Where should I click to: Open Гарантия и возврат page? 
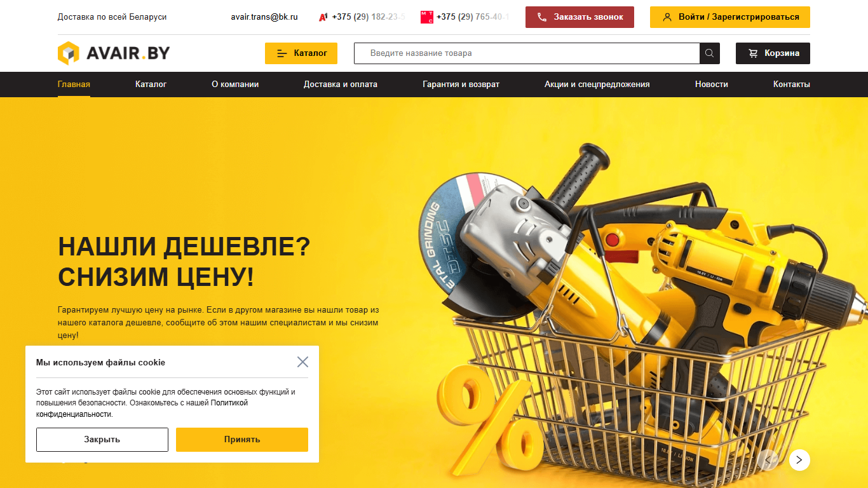(461, 85)
